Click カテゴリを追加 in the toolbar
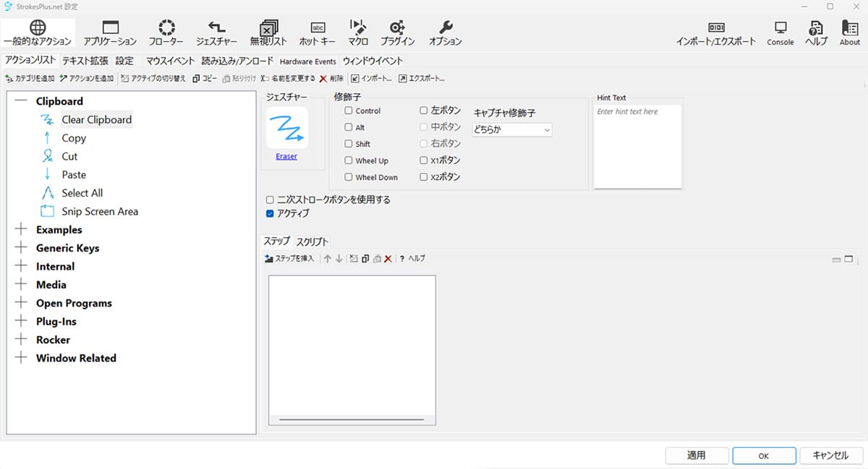This screenshot has height=469, width=868. click(x=30, y=78)
